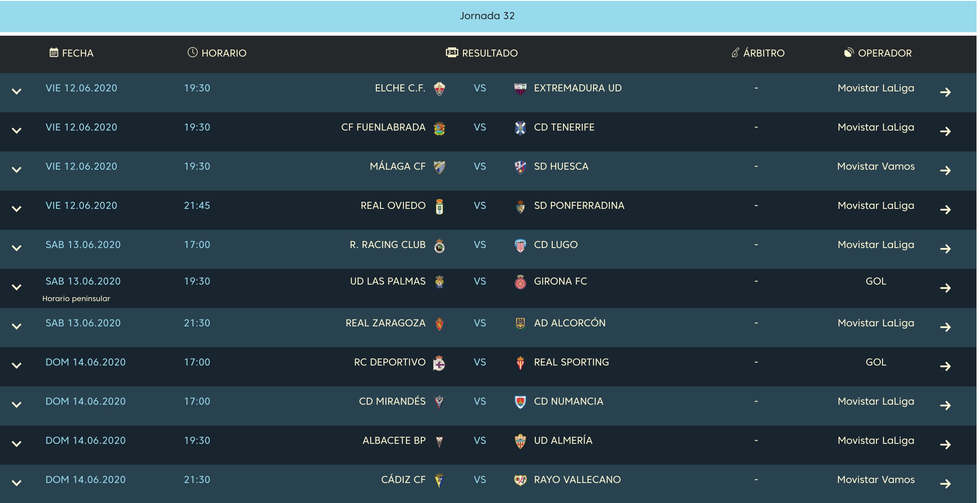The width and height of the screenshot is (980, 503).
Task: Select the Jornada 32 header bar
Action: tap(488, 16)
